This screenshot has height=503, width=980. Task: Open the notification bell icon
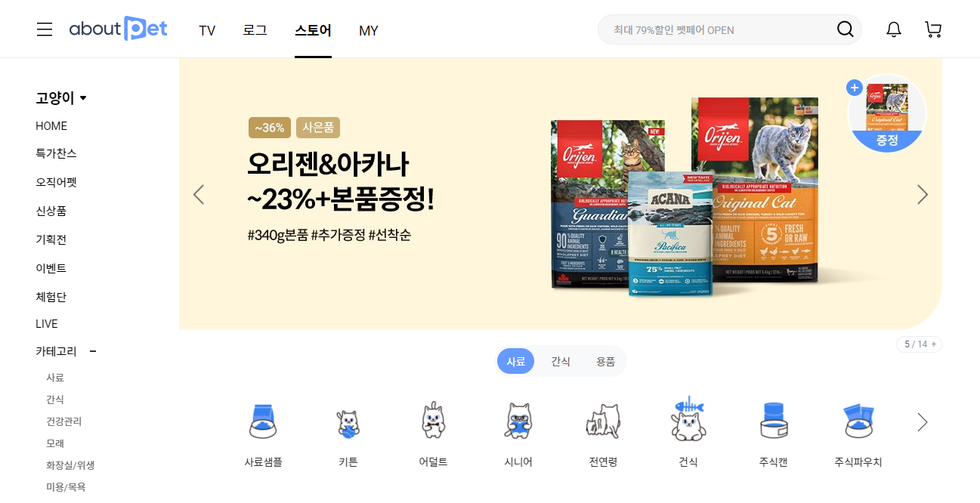pyautogui.click(x=894, y=29)
